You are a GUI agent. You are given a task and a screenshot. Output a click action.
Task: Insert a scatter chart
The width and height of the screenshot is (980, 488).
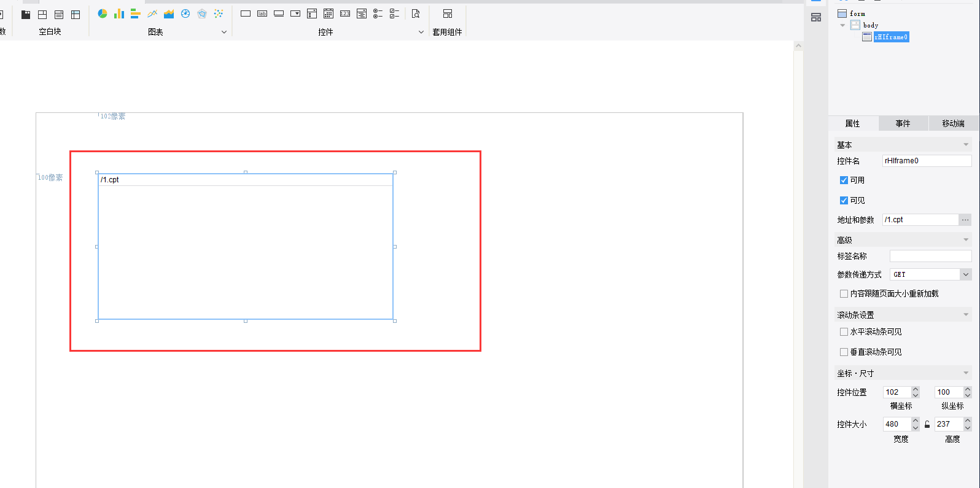point(219,14)
